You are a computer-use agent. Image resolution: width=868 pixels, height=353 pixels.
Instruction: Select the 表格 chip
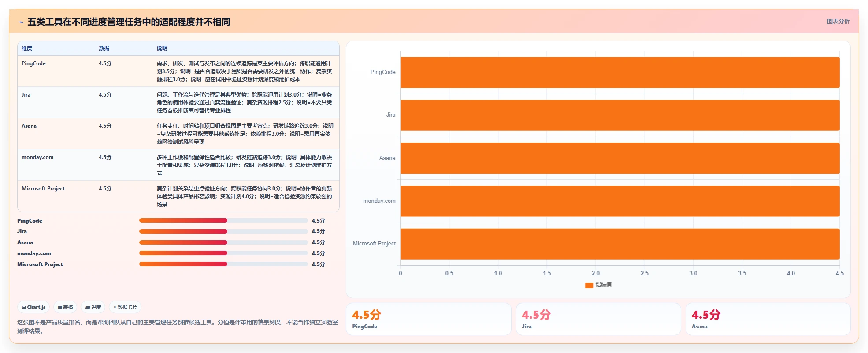coord(65,307)
